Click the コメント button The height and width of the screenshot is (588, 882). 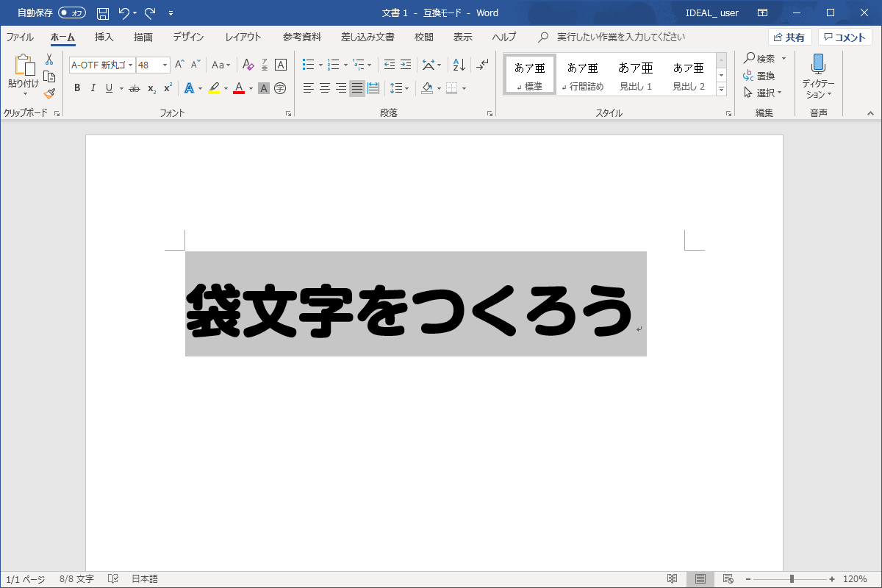[845, 37]
